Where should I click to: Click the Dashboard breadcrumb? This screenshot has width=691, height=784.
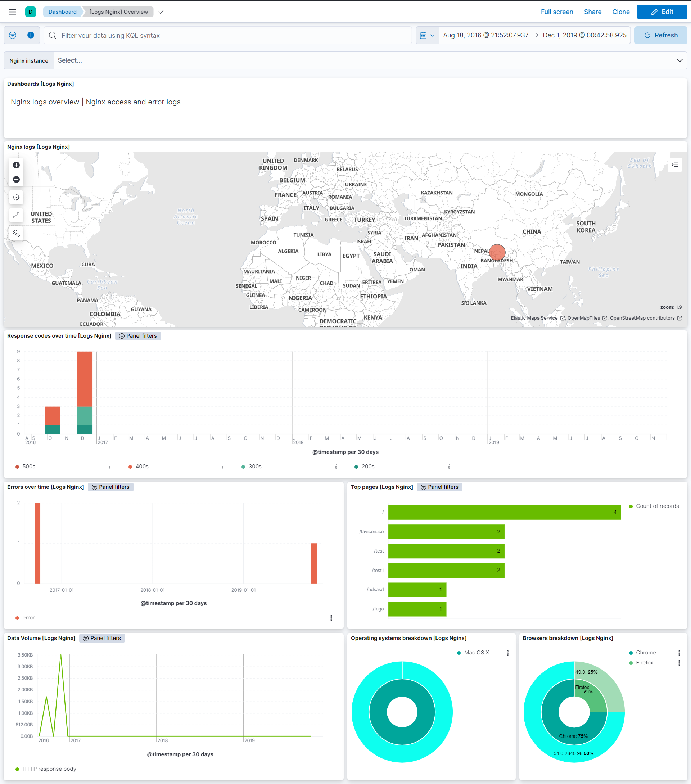pyautogui.click(x=62, y=12)
